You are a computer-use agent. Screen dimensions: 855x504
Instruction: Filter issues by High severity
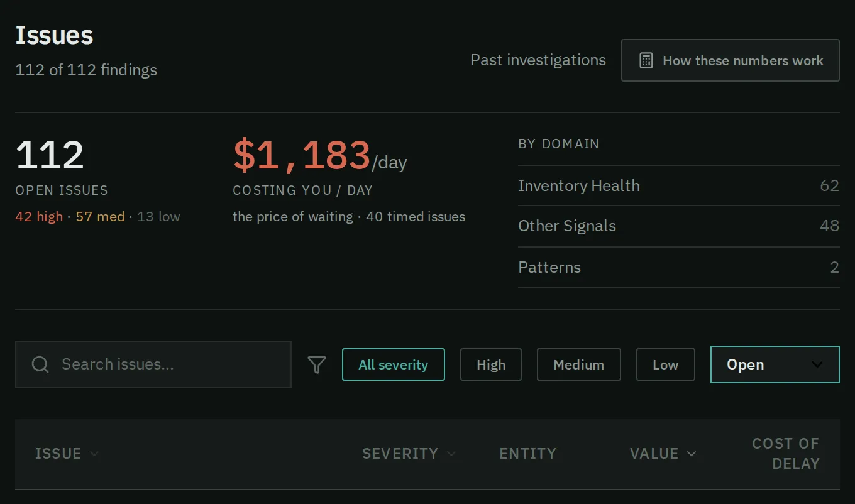(x=491, y=364)
